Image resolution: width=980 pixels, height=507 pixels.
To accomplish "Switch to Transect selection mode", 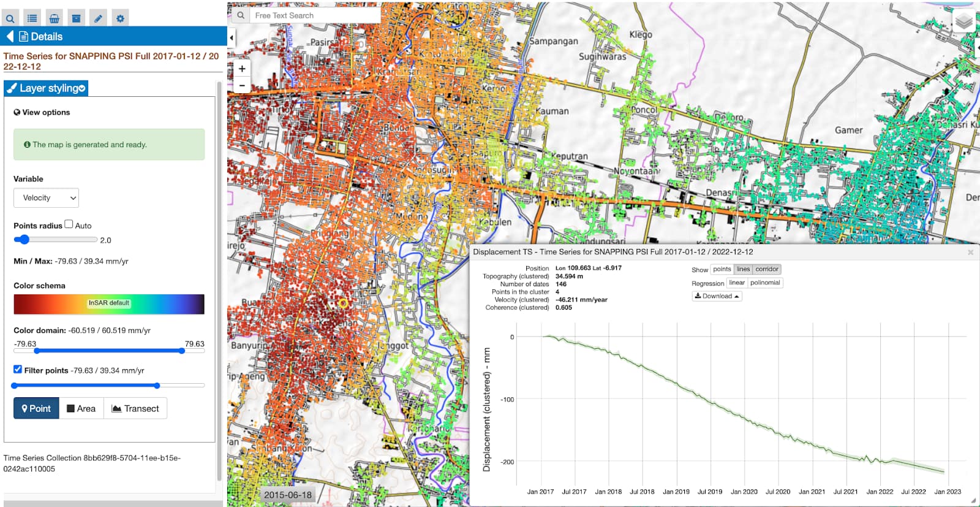I will point(135,408).
